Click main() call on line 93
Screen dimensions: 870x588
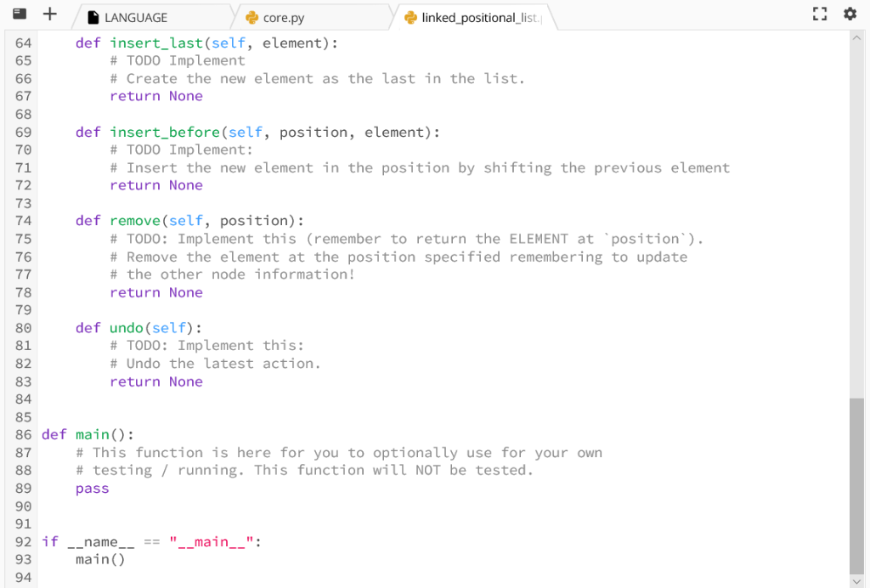[x=100, y=559]
